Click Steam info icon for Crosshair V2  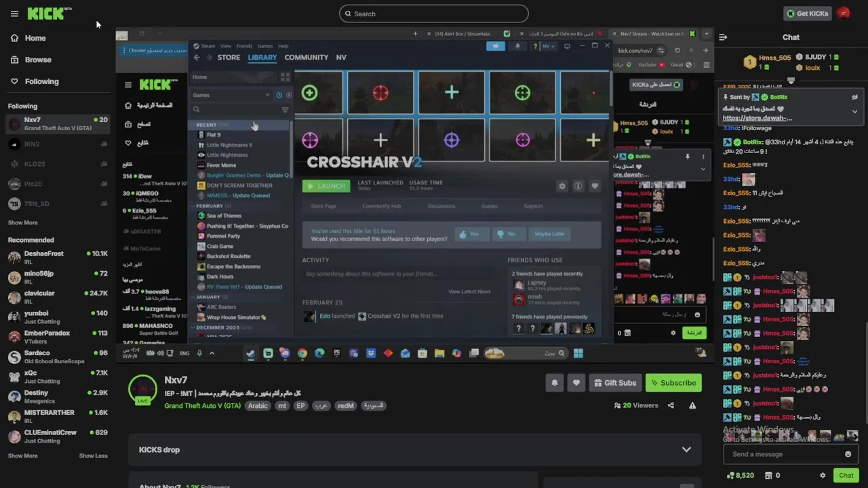[578, 186]
